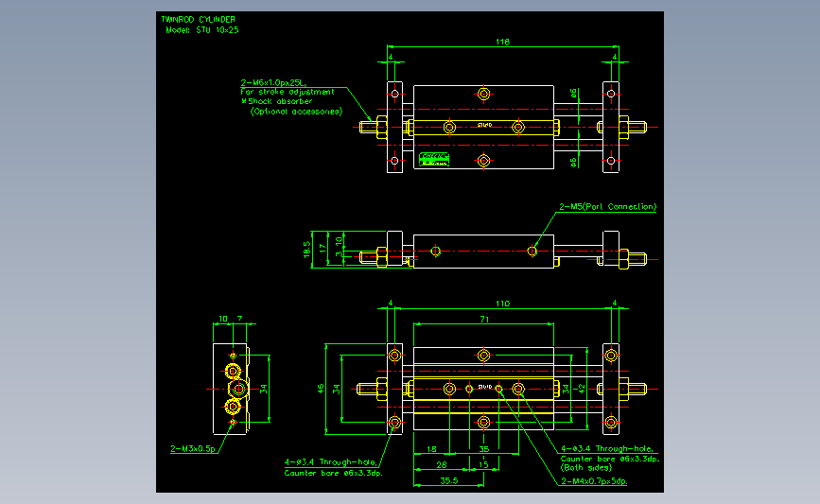Click the 118 overall length dimension
The height and width of the screenshot is (504, 820).
tap(502, 42)
